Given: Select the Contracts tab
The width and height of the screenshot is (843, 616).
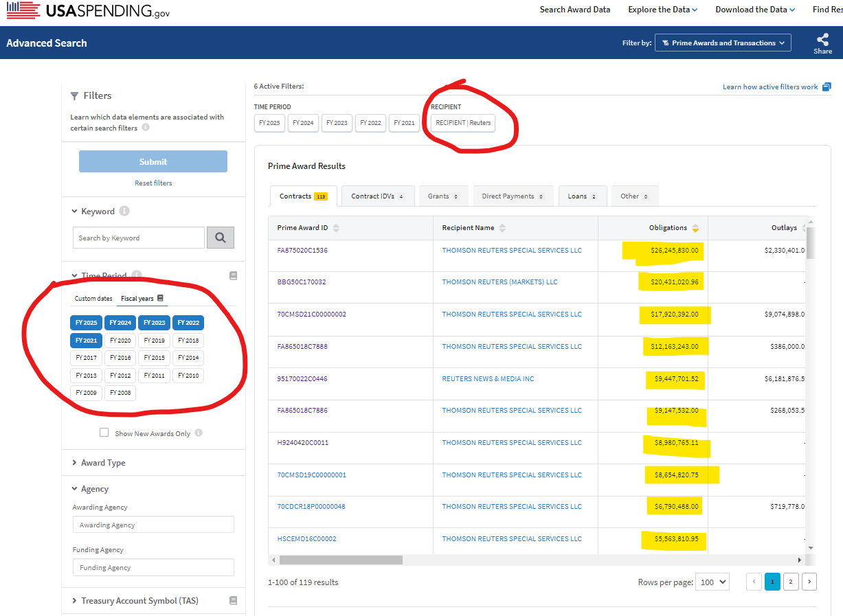Looking at the screenshot, I should [303, 196].
